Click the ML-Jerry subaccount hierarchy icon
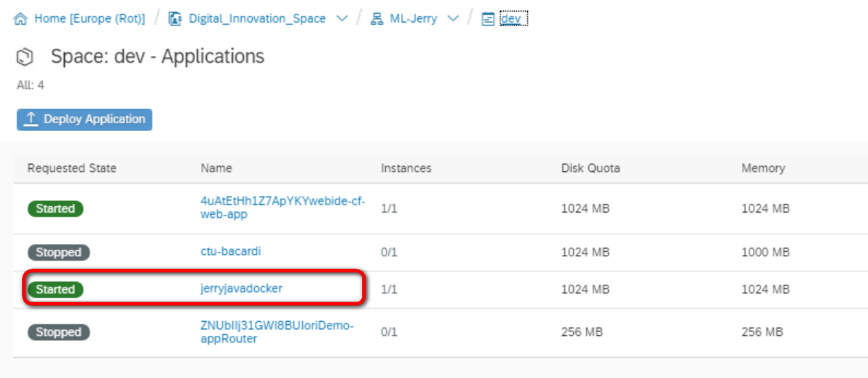This screenshot has height=378, width=868. click(x=377, y=20)
